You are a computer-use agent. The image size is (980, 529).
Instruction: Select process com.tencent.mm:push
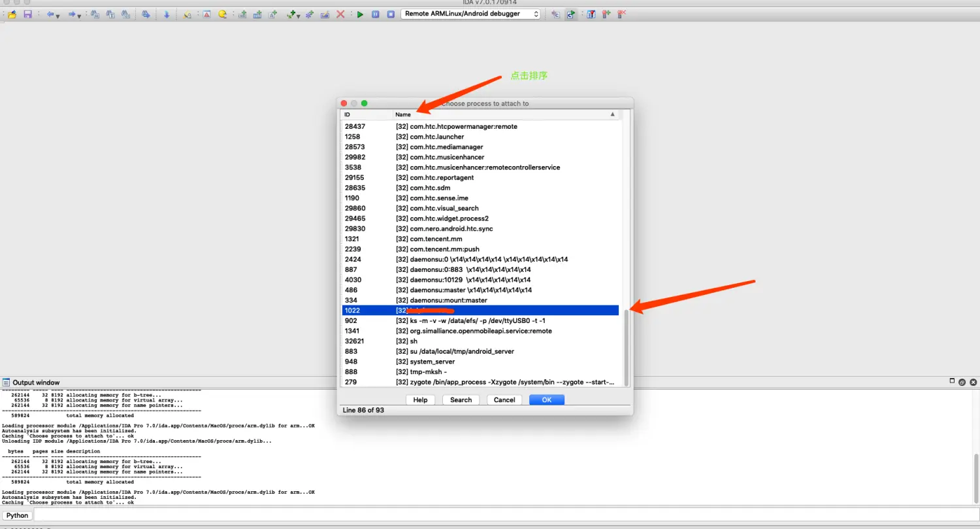480,249
